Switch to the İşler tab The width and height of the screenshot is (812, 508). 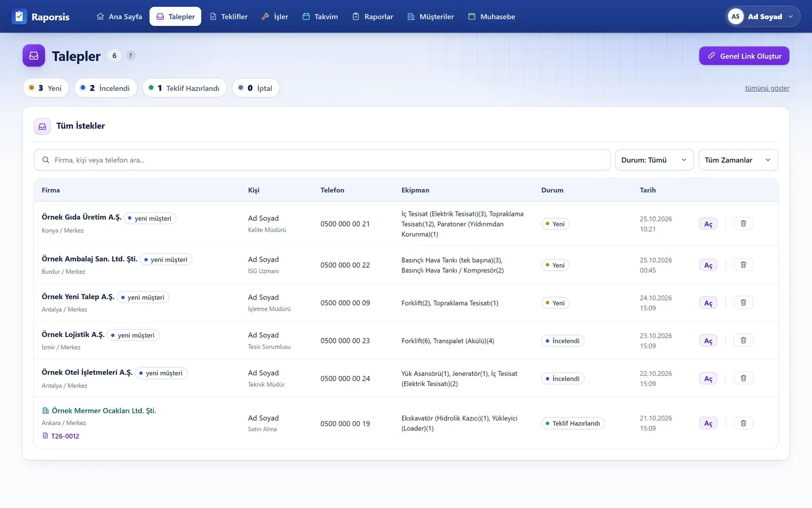click(x=275, y=17)
